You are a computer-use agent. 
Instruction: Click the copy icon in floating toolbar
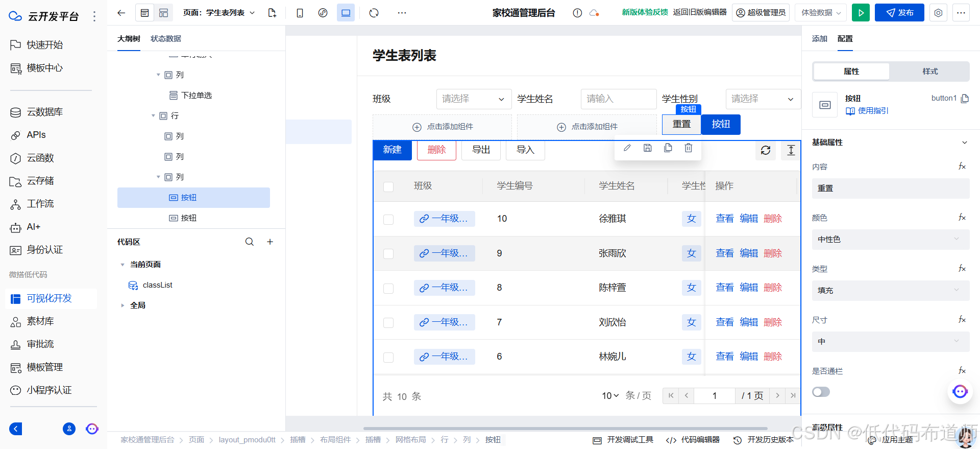click(x=668, y=148)
